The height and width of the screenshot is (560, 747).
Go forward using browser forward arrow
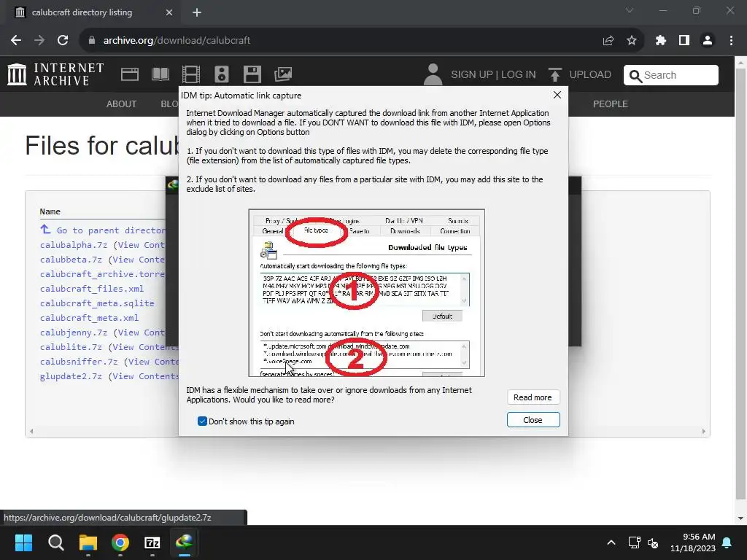(39, 41)
